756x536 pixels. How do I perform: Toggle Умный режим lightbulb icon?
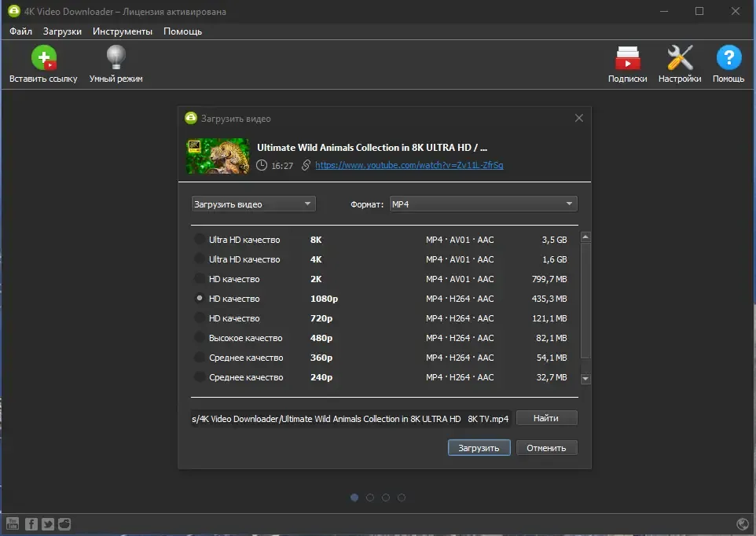[x=116, y=58]
